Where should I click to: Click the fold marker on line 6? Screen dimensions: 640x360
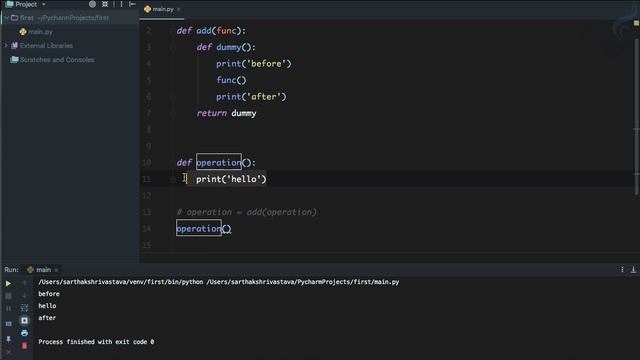pos(173,97)
